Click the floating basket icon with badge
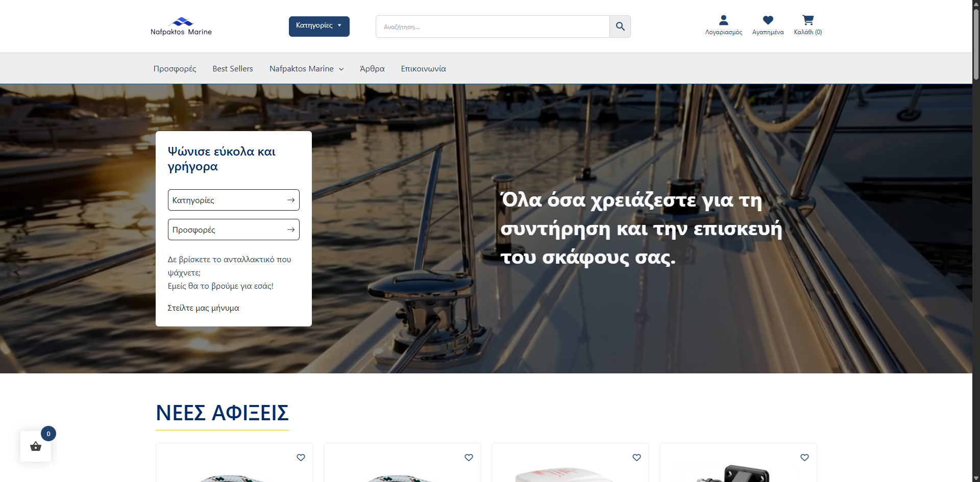The width and height of the screenshot is (980, 482). [36, 446]
